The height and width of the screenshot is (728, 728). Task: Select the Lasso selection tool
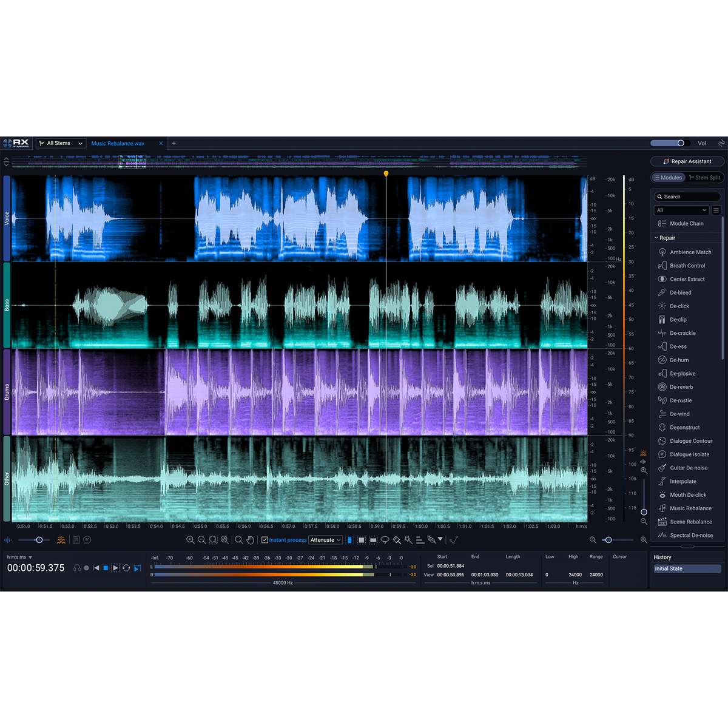click(x=385, y=539)
